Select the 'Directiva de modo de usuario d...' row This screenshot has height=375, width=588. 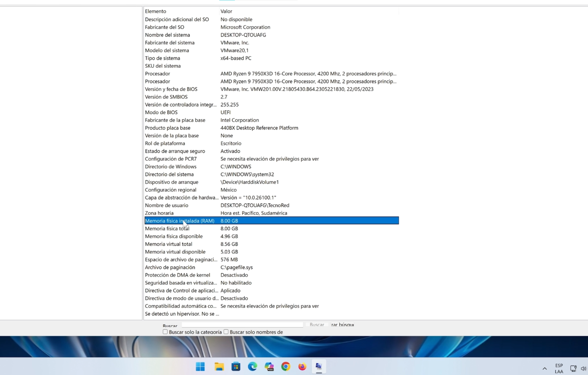click(x=272, y=298)
